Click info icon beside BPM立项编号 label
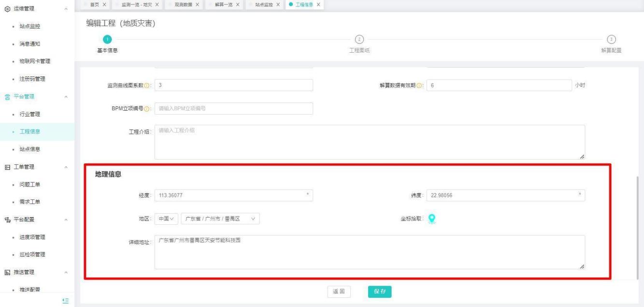The width and height of the screenshot is (644, 307). point(146,109)
